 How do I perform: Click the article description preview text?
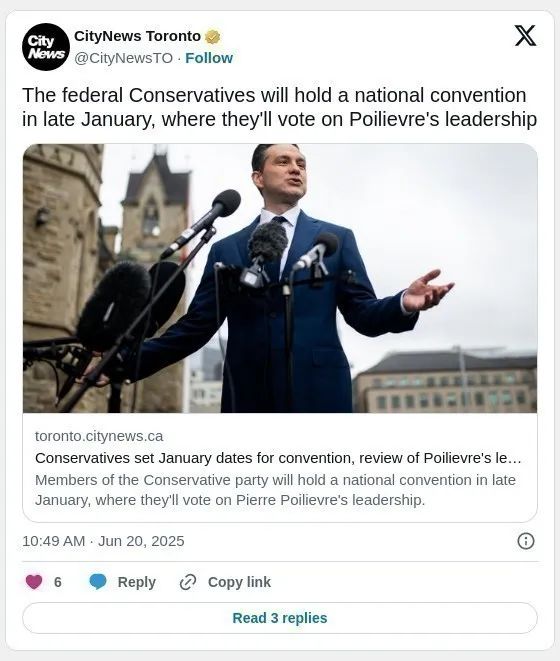click(x=275, y=490)
